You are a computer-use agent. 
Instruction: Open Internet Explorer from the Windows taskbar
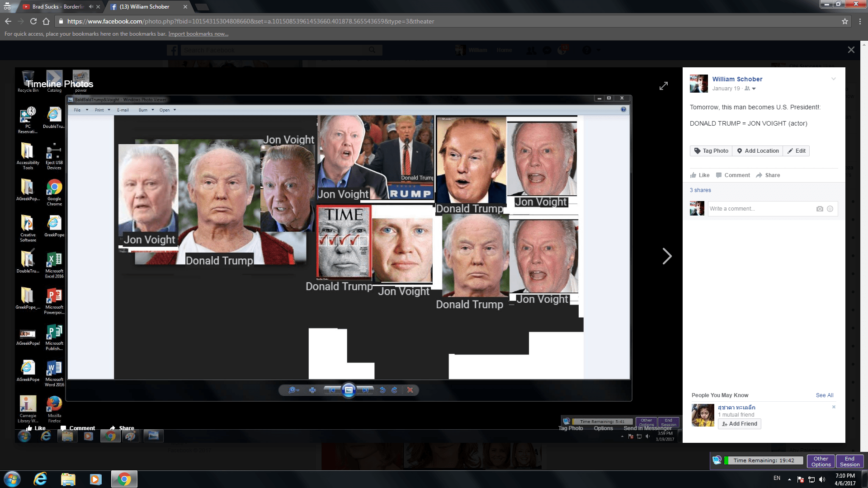tap(40, 479)
